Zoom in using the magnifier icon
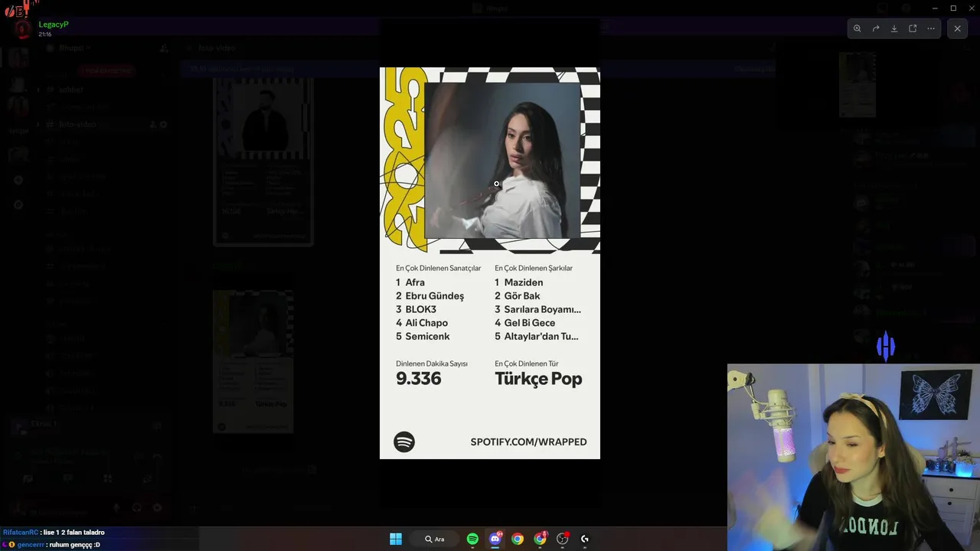980x551 pixels. click(857, 28)
